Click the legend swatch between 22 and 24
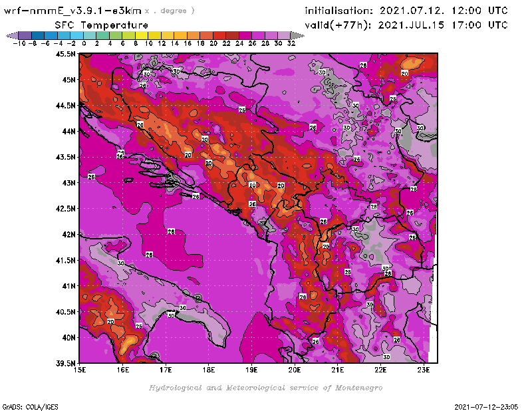532x411 pixels. [232, 35]
